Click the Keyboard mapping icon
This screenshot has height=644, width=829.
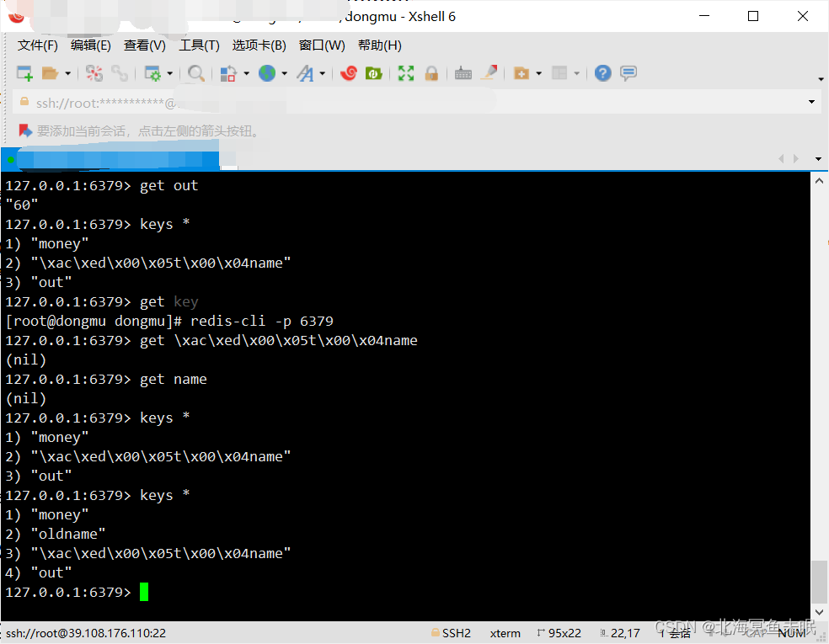pyautogui.click(x=463, y=73)
